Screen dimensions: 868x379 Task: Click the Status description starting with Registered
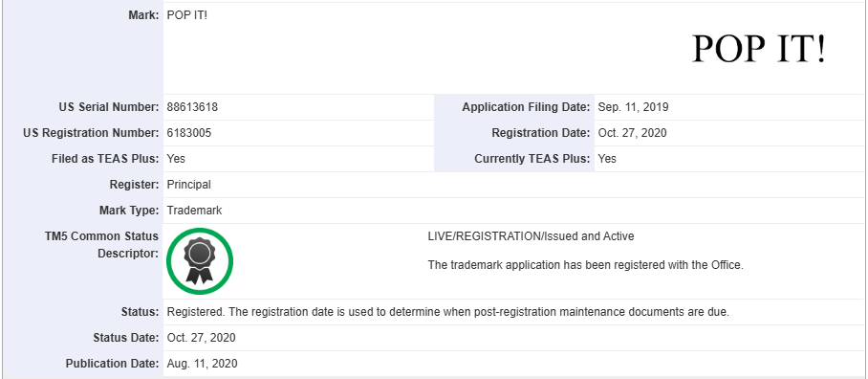pyautogui.click(x=447, y=312)
